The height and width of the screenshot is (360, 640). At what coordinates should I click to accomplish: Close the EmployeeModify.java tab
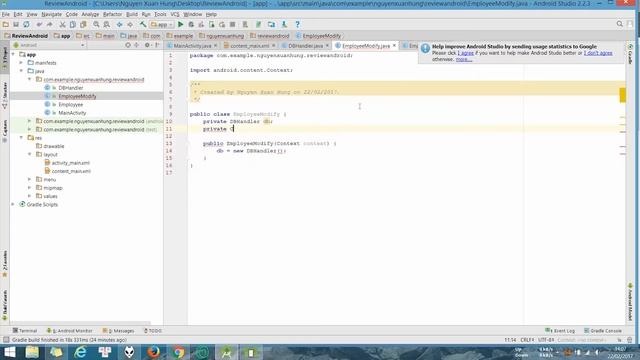point(394,46)
